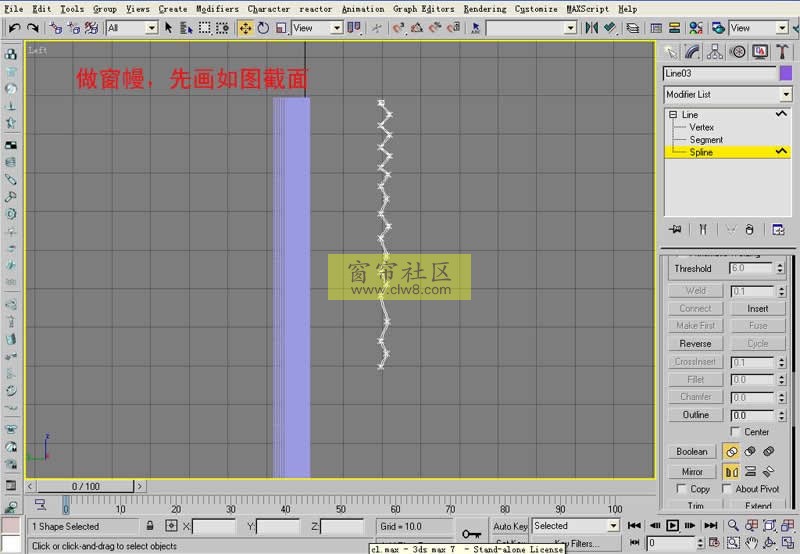This screenshot has width=800, height=554.
Task: Click the Pan hand viewport icon
Action: coord(751,543)
